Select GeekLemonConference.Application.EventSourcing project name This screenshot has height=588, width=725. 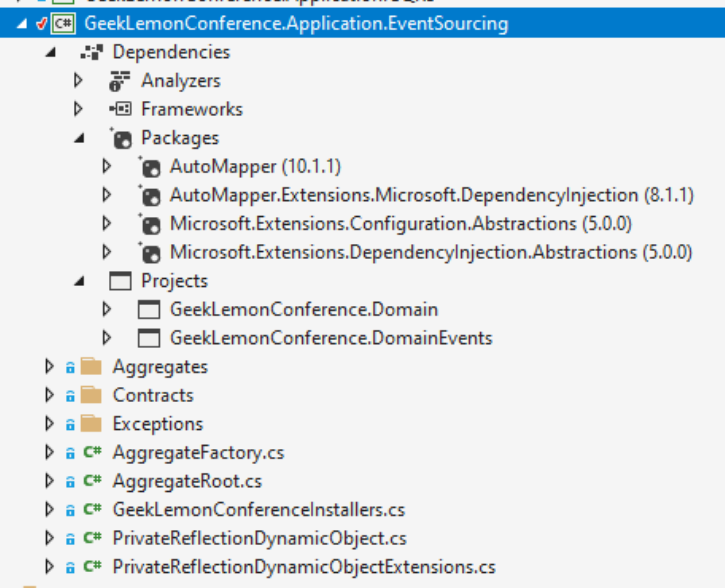tap(297, 24)
